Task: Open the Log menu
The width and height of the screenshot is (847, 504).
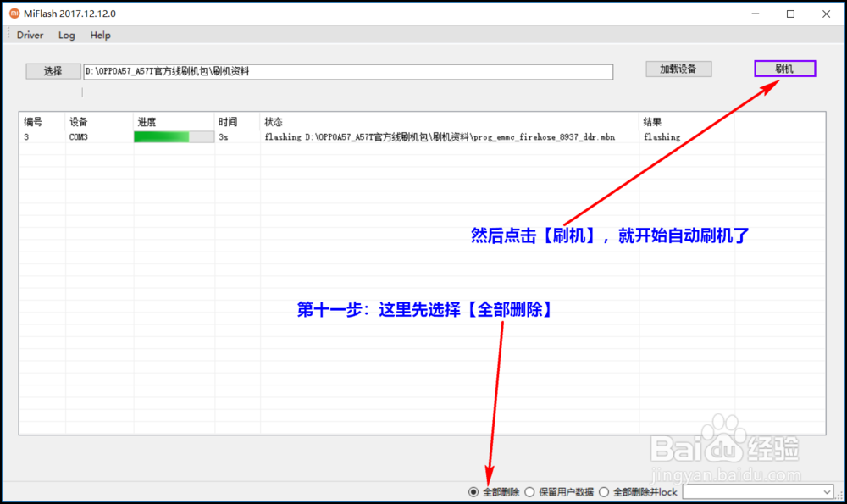Action: (66, 35)
